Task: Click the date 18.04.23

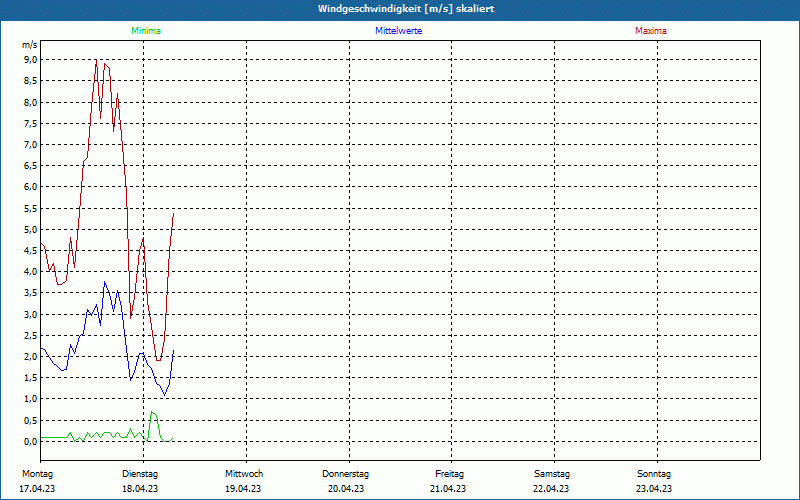Action: click(140, 489)
